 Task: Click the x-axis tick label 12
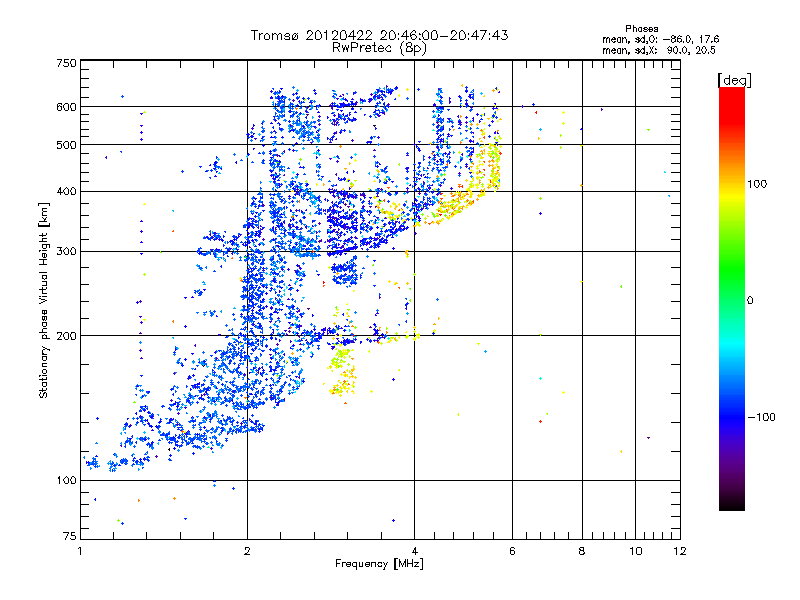pos(680,551)
